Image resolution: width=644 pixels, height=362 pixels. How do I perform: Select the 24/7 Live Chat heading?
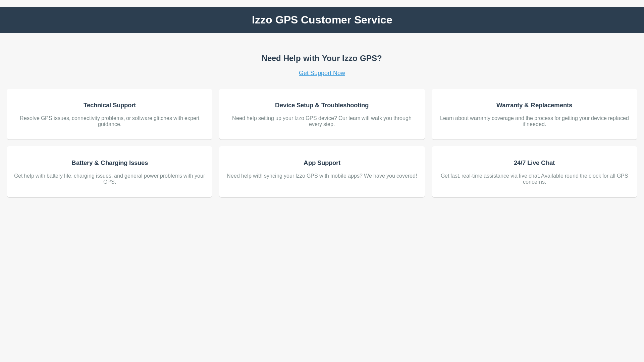[x=534, y=163]
